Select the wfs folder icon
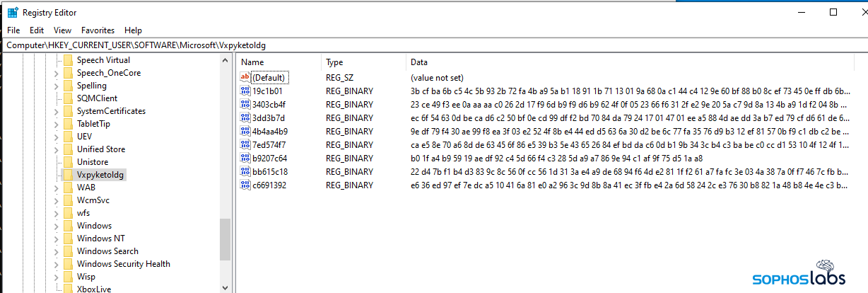This screenshot has width=868, height=293. coord(68,213)
